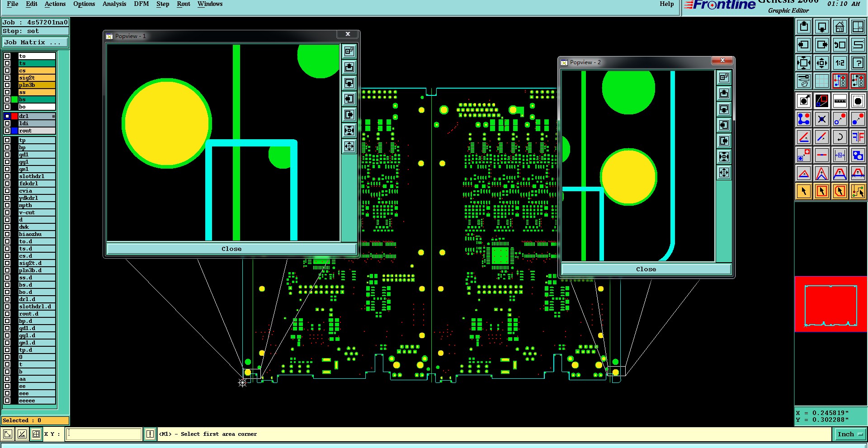This screenshot has width=868, height=448.
Task: Select the npth layer row
Action: 37,205
